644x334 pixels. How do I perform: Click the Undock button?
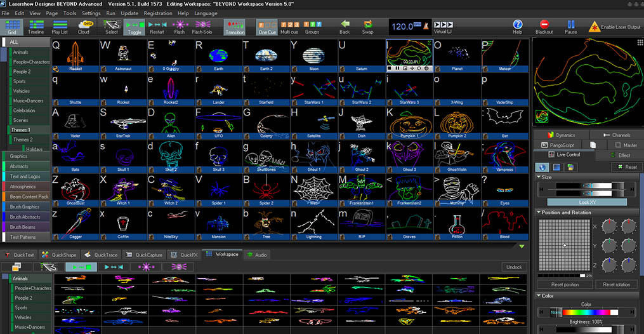coord(513,267)
